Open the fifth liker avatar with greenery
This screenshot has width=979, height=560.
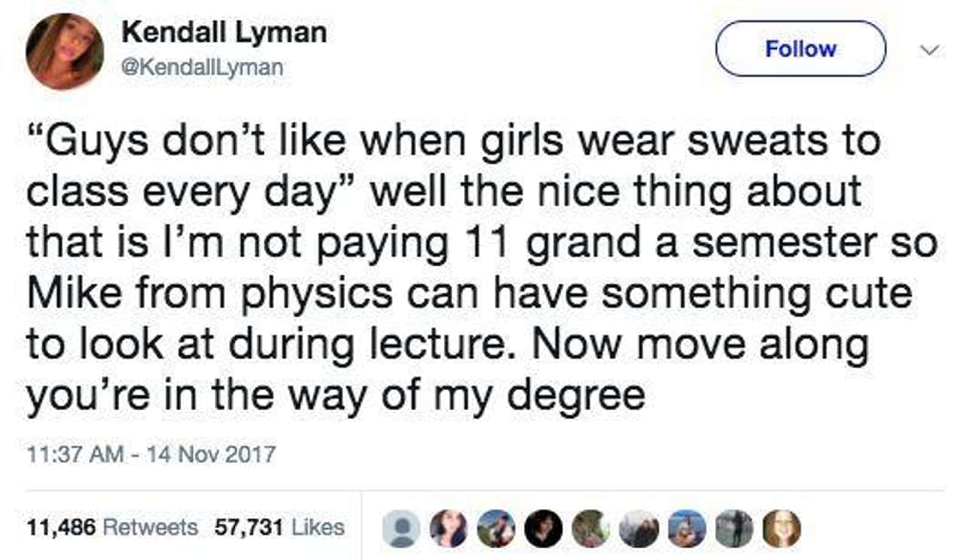click(x=591, y=529)
